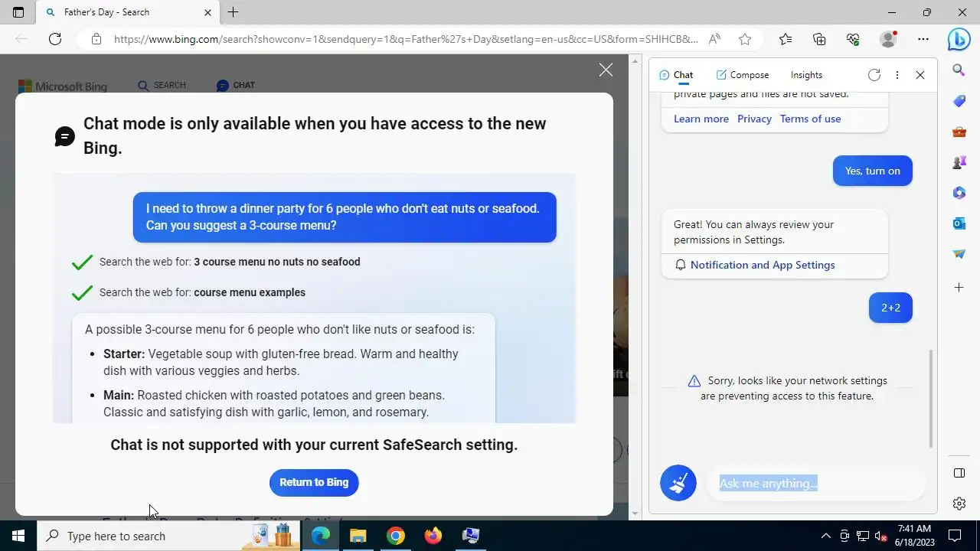Image resolution: width=980 pixels, height=551 pixels.
Task: Click the 'Yes, turn on' chat bubble
Action: [x=873, y=171]
